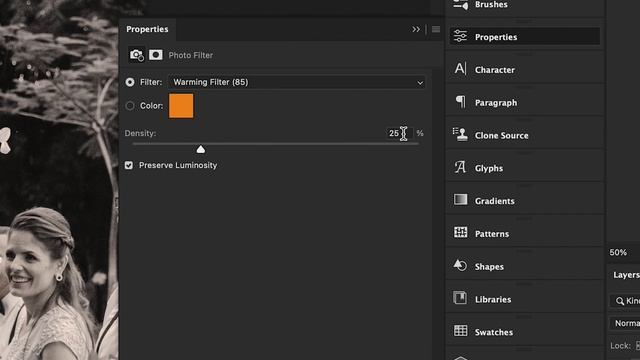Click the 50% zoom value
This screenshot has width=640, height=360.
click(618, 253)
